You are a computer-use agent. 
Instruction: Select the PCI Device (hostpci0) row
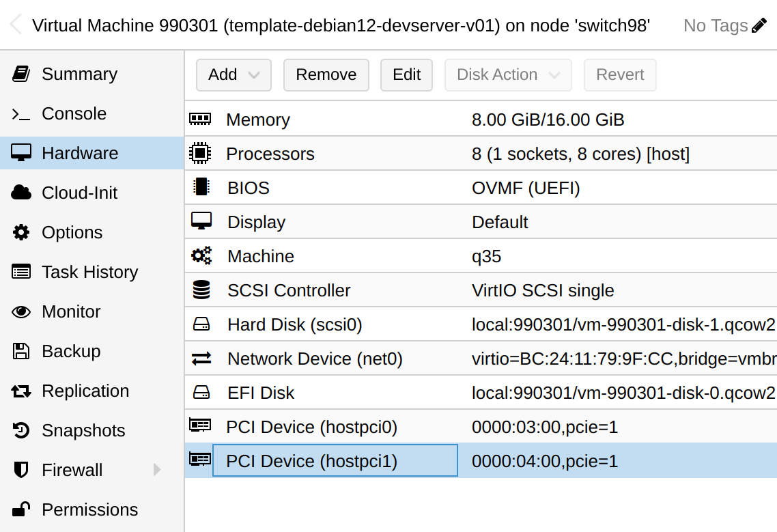click(x=481, y=427)
